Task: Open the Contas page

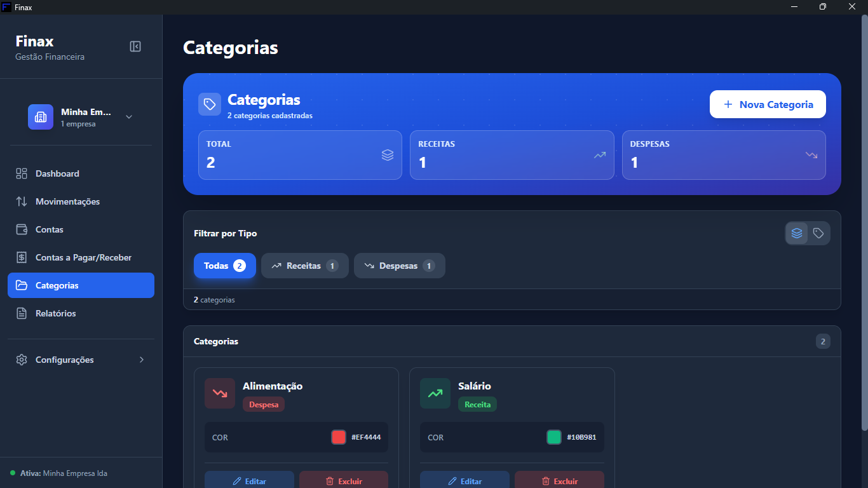Action: 81,229
